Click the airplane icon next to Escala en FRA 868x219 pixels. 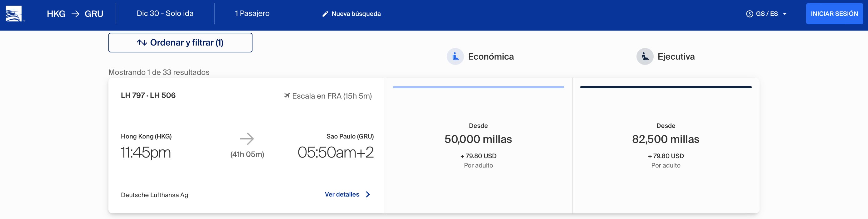tap(287, 95)
